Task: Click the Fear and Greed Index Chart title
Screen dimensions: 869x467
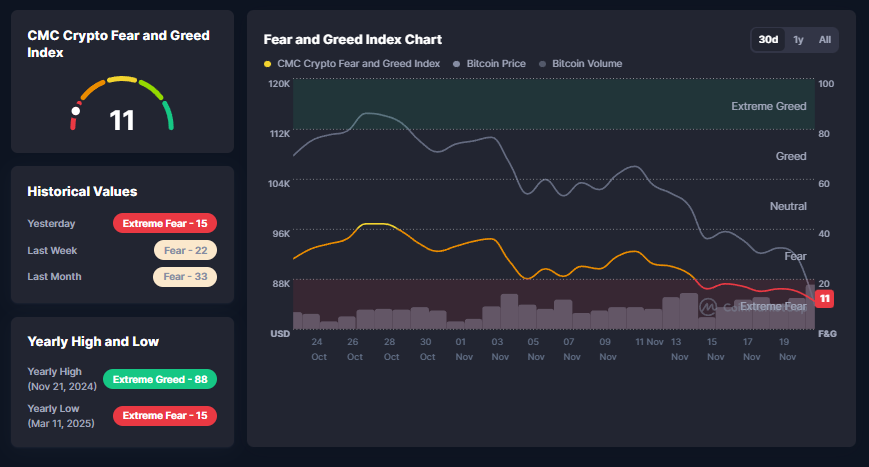Action: click(x=352, y=40)
